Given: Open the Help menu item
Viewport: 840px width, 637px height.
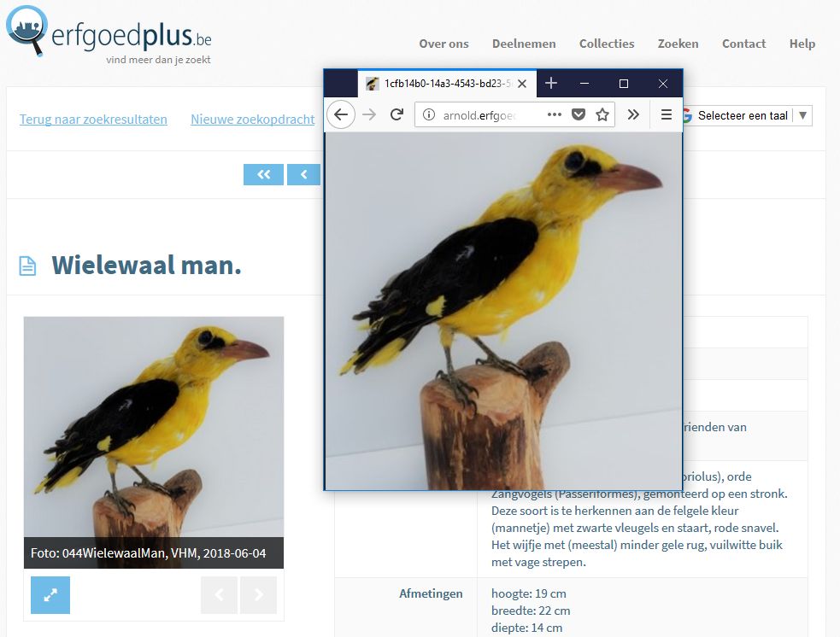Looking at the screenshot, I should coord(802,44).
